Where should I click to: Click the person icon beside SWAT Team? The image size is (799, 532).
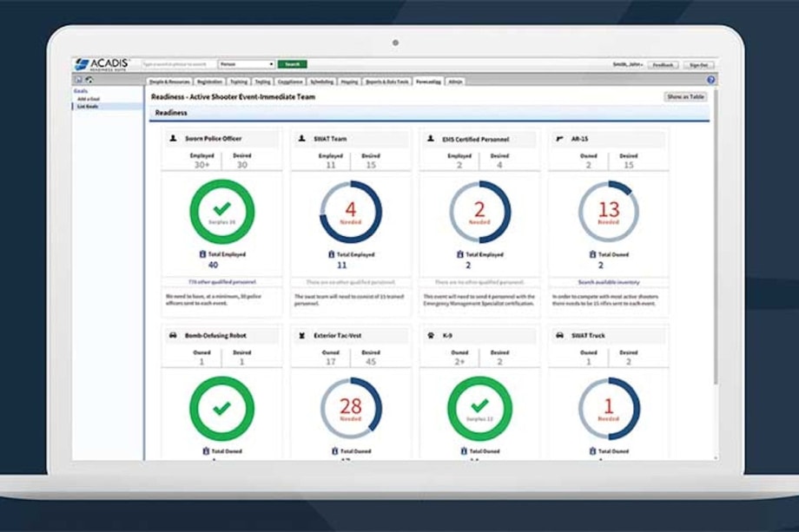301,138
